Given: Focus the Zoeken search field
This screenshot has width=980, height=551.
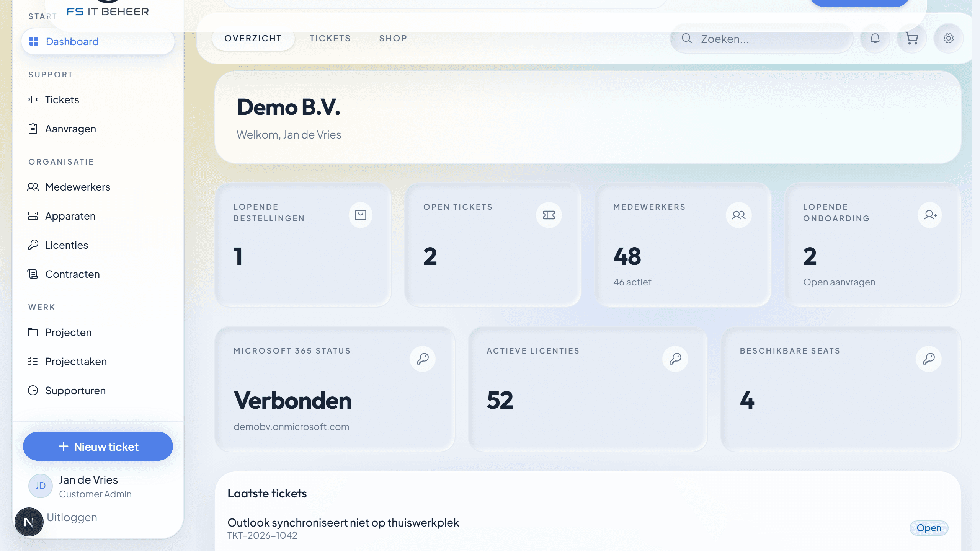Looking at the screenshot, I should (762, 39).
